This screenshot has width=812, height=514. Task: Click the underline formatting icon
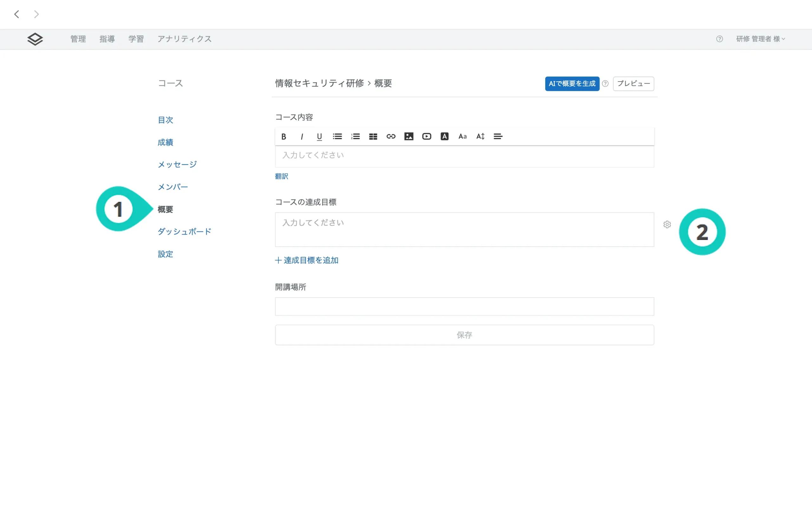(x=319, y=136)
